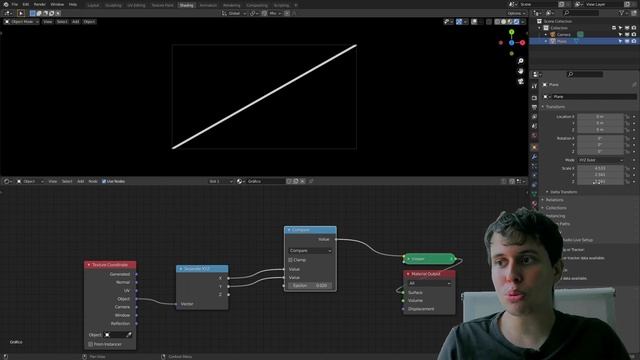
Task: Click the properties editor search field
Action: pos(584,74)
